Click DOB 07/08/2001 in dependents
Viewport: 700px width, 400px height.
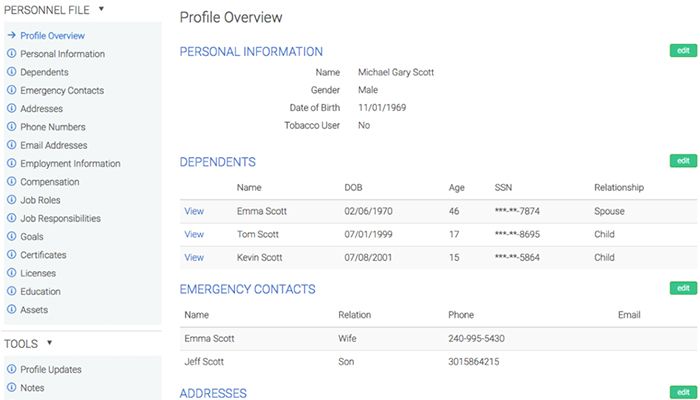(368, 258)
